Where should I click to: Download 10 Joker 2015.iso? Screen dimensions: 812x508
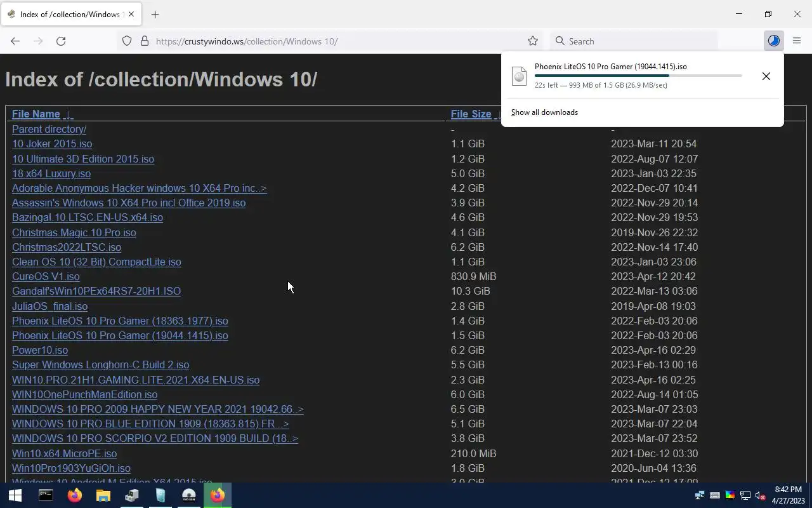coord(52,144)
